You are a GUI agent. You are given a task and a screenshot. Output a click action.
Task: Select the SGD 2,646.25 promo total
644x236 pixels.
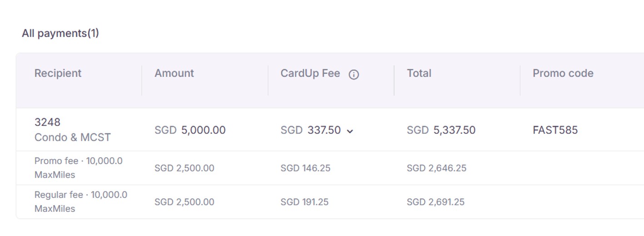[436, 168]
